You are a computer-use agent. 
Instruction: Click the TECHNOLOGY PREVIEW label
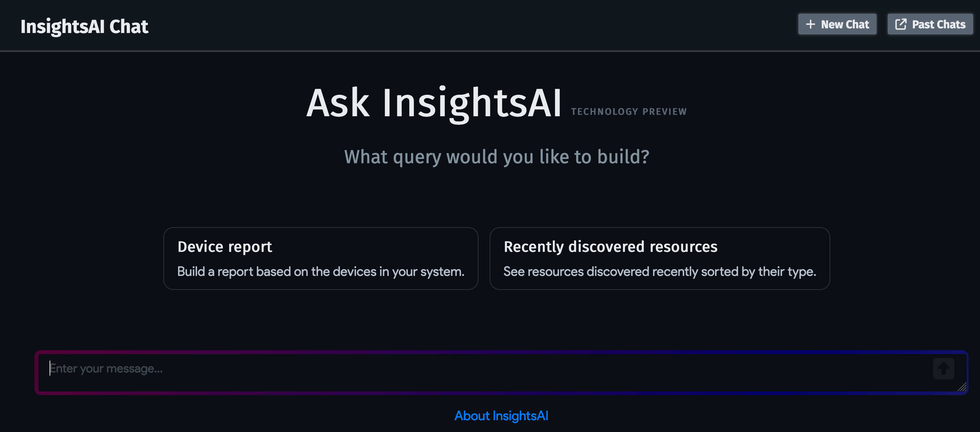point(629,111)
